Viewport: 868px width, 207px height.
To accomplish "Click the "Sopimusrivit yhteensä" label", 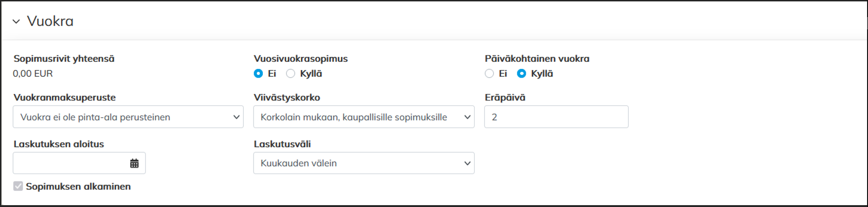I will coord(64,59).
